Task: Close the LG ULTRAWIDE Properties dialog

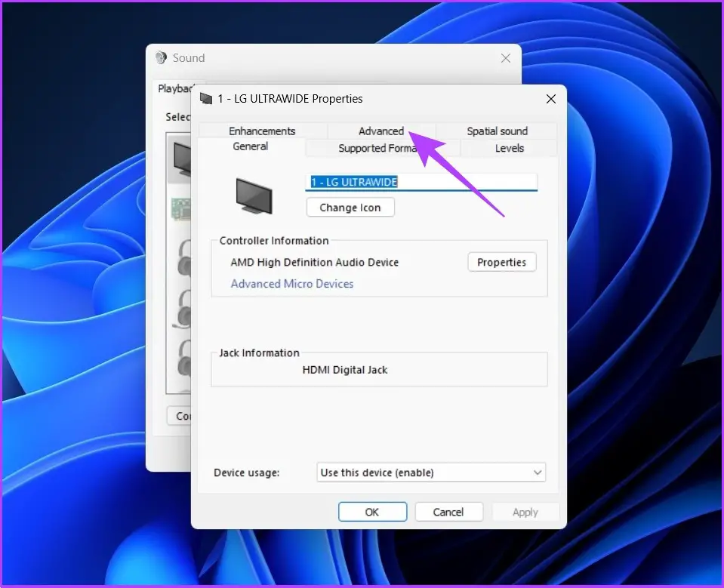Action: click(551, 99)
